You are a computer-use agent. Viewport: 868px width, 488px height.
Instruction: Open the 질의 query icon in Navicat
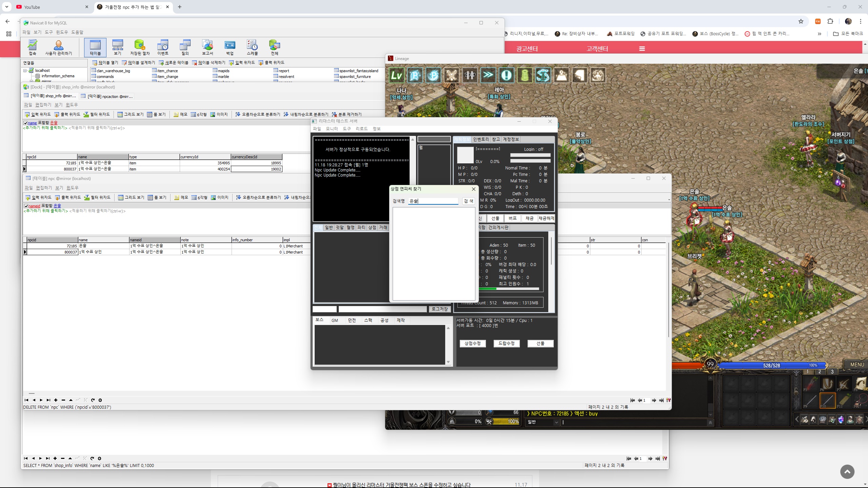[185, 47]
